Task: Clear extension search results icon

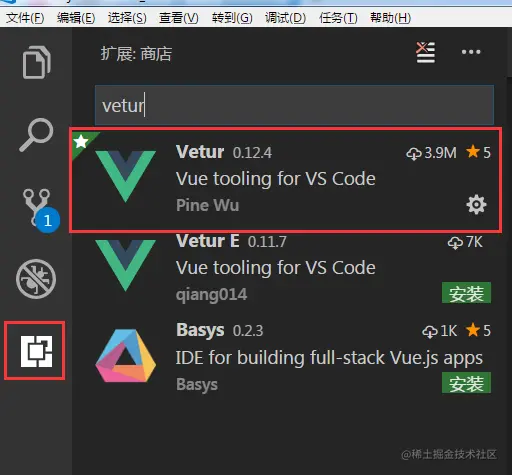Action: pyautogui.click(x=425, y=53)
